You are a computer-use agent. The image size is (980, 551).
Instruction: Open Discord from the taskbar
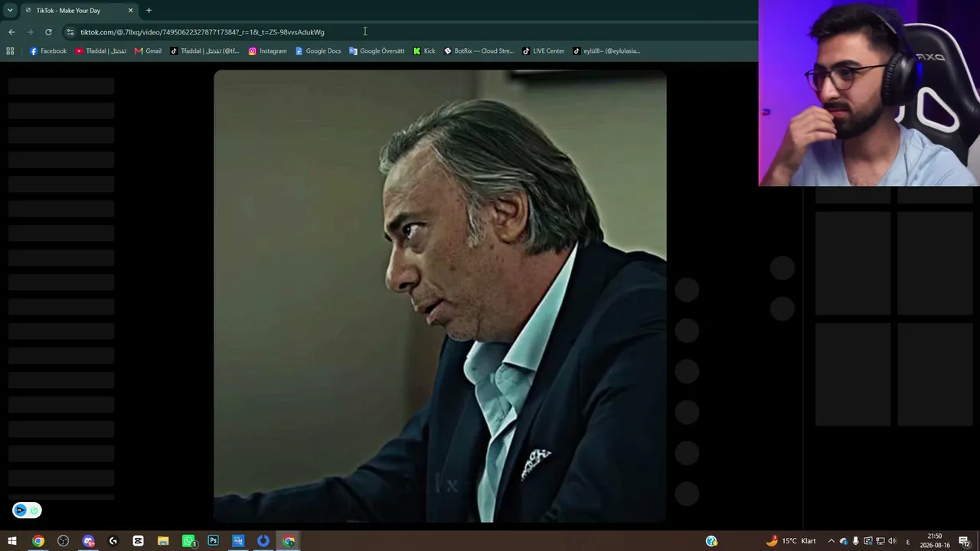pyautogui.click(x=88, y=541)
